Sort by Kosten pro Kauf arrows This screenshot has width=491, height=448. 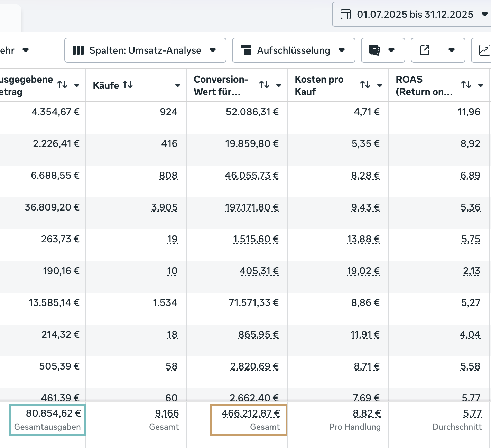click(365, 85)
